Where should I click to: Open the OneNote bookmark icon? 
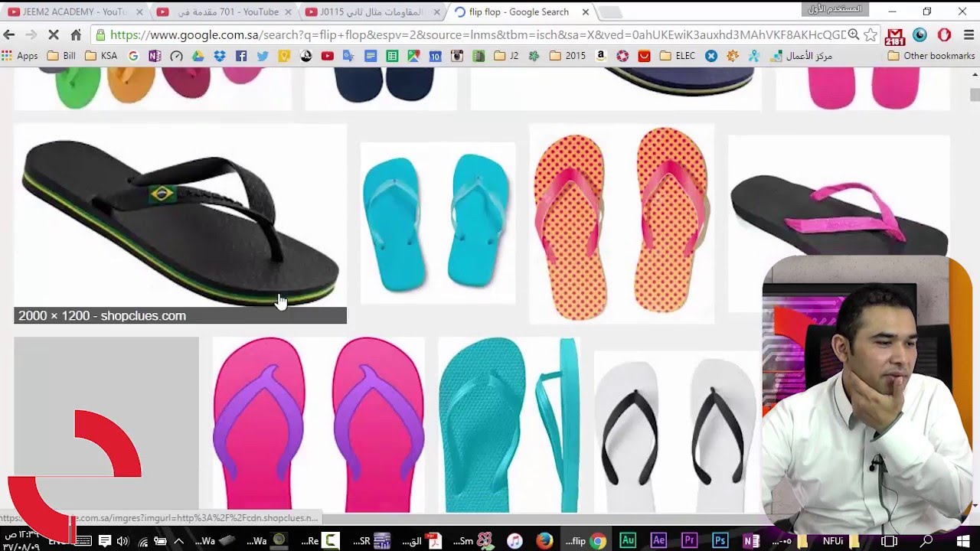click(x=155, y=56)
